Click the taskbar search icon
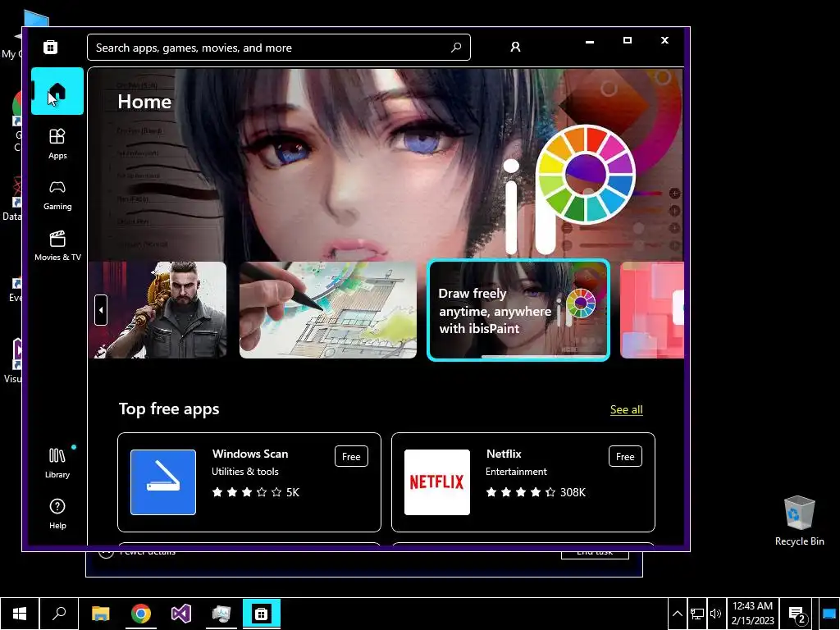 point(59,614)
